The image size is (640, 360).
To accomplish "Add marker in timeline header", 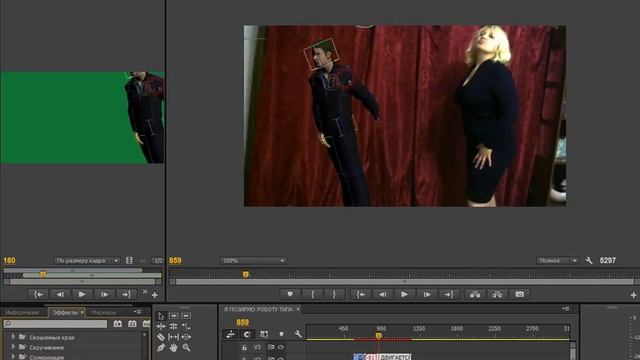I will click(x=281, y=334).
